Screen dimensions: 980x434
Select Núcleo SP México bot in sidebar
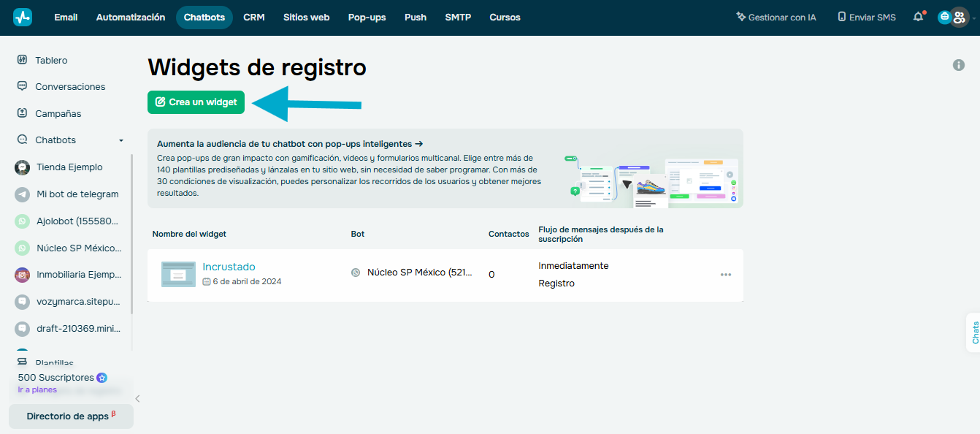[x=79, y=248]
